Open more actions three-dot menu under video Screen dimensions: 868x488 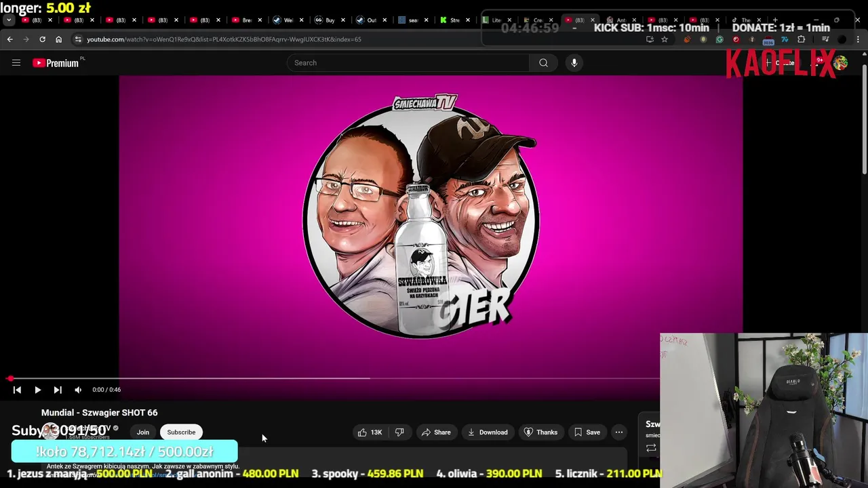coord(619,432)
